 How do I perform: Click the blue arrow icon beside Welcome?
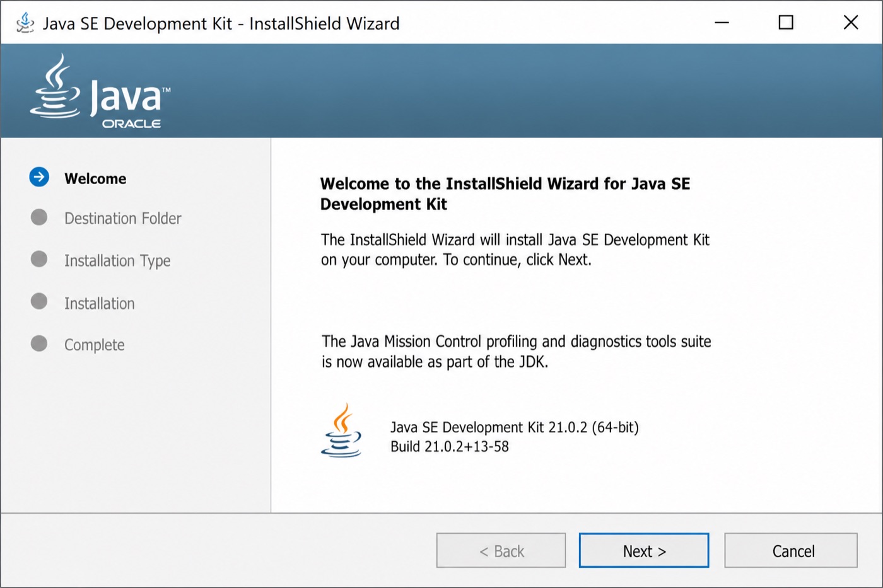39,177
